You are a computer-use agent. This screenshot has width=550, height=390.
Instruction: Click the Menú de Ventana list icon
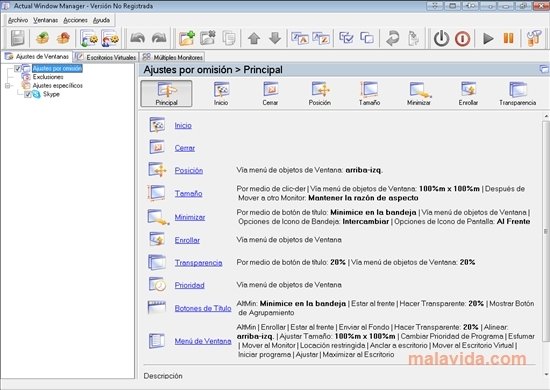click(x=156, y=341)
